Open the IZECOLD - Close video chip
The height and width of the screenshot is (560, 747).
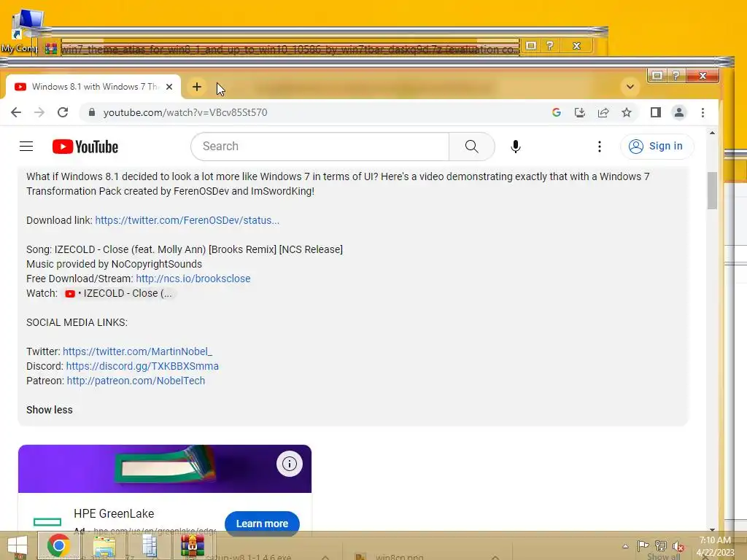(119, 293)
